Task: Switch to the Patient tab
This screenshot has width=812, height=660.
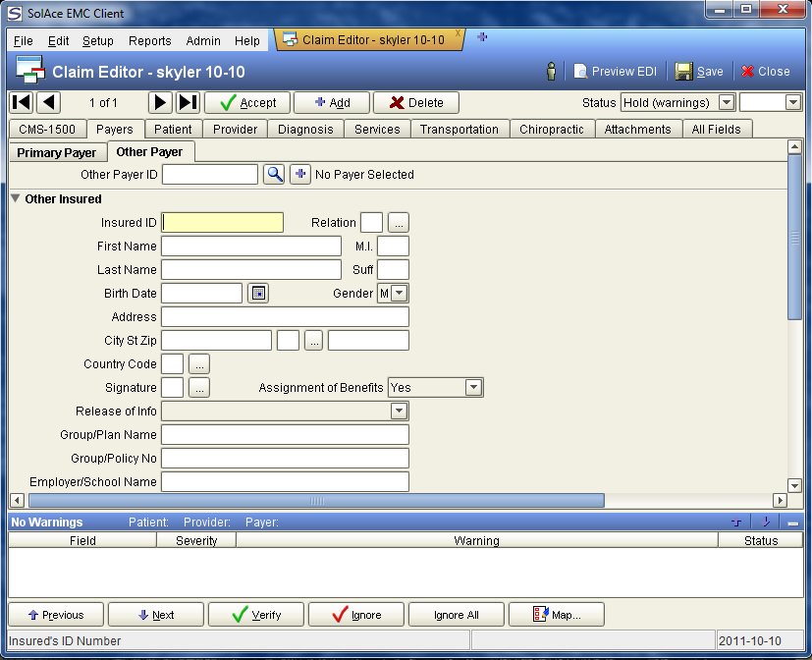Action: click(173, 130)
